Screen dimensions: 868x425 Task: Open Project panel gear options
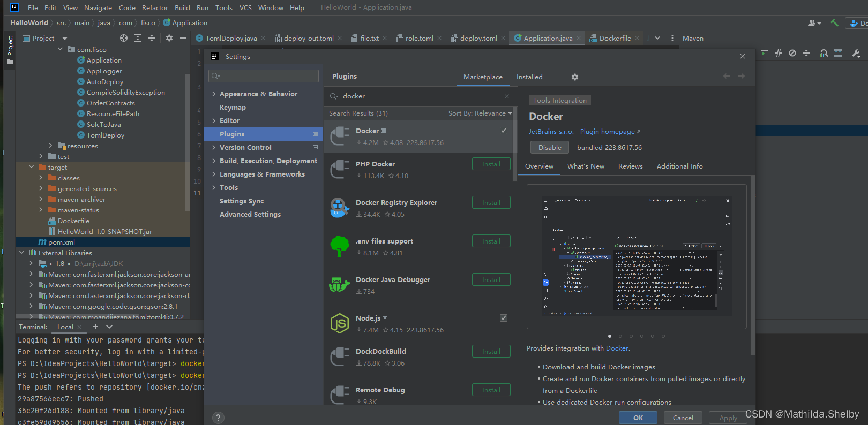[x=169, y=38]
